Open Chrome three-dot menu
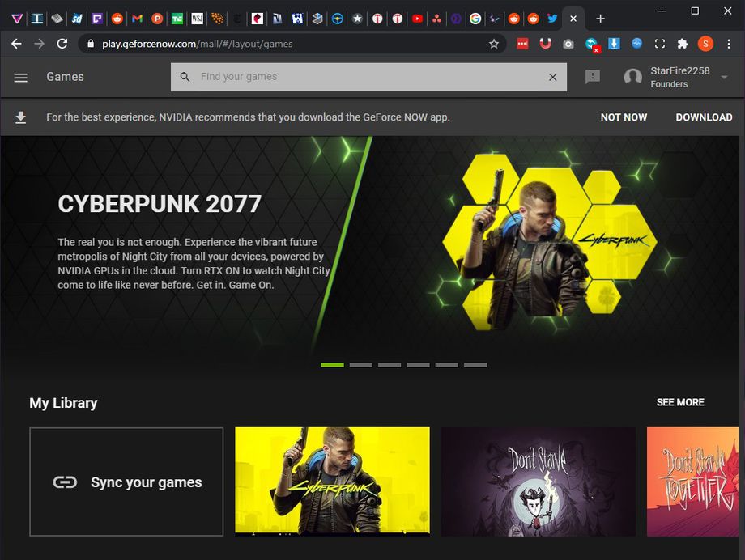 729,44
